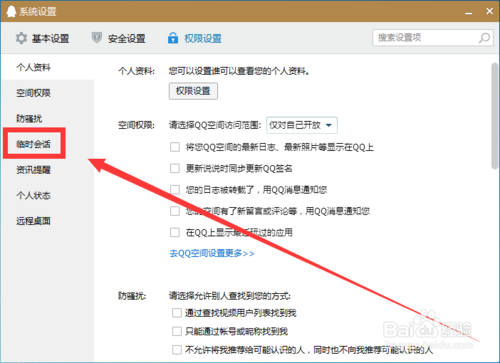
Task: Click the shield icon for security settings
Action: (97, 38)
